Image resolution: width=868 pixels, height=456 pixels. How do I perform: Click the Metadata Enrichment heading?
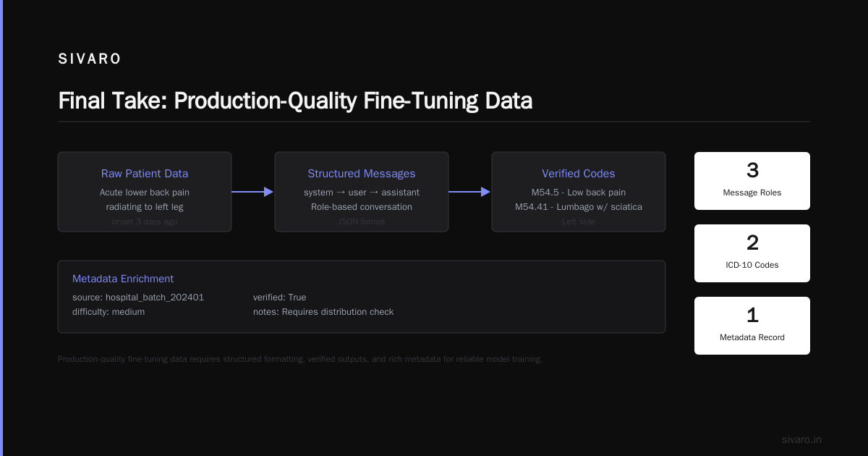[x=123, y=279]
